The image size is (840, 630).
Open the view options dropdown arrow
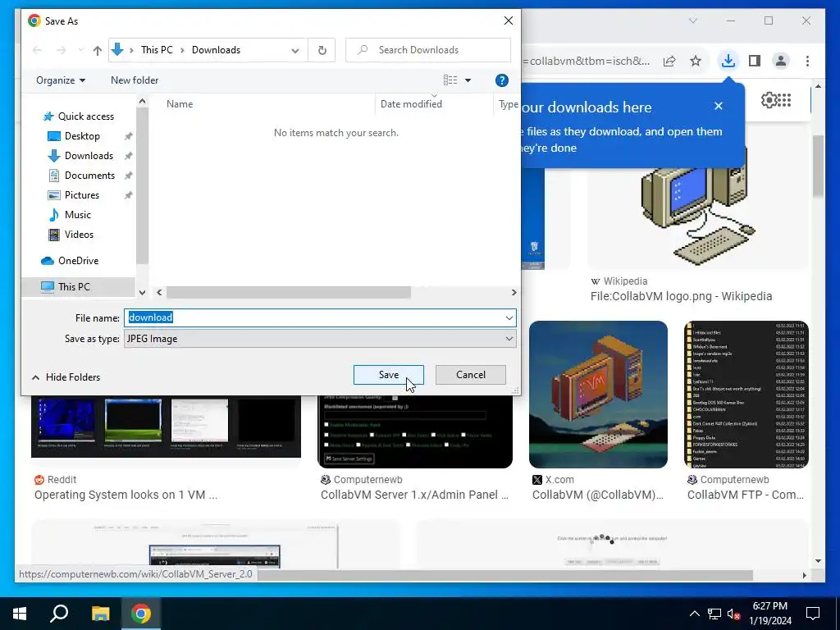(468, 80)
